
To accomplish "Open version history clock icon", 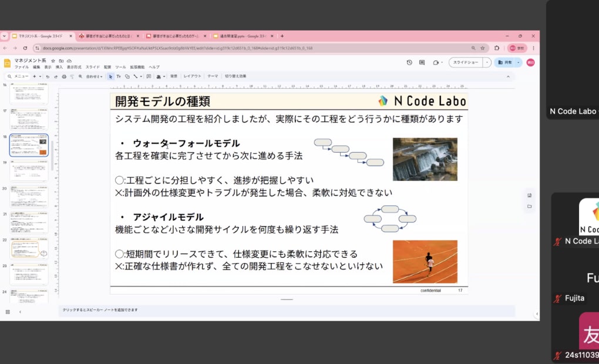I will tap(409, 62).
